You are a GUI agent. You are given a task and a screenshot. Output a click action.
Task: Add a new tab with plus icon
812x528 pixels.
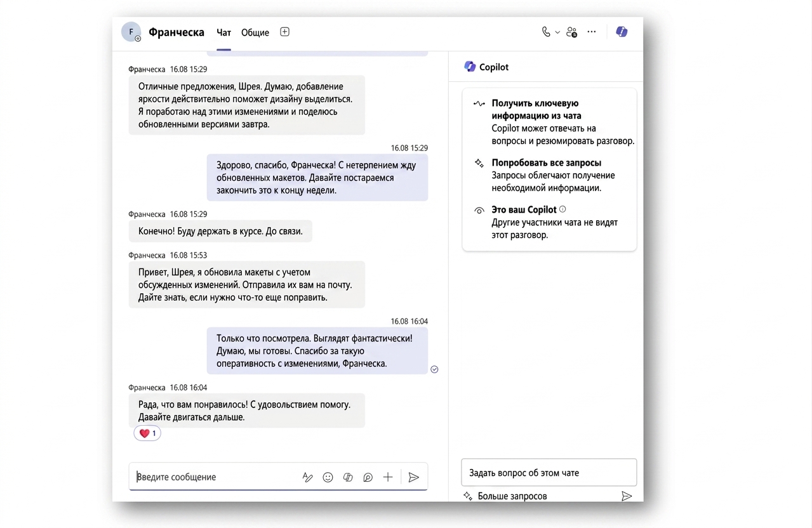(x=285, y=32)
